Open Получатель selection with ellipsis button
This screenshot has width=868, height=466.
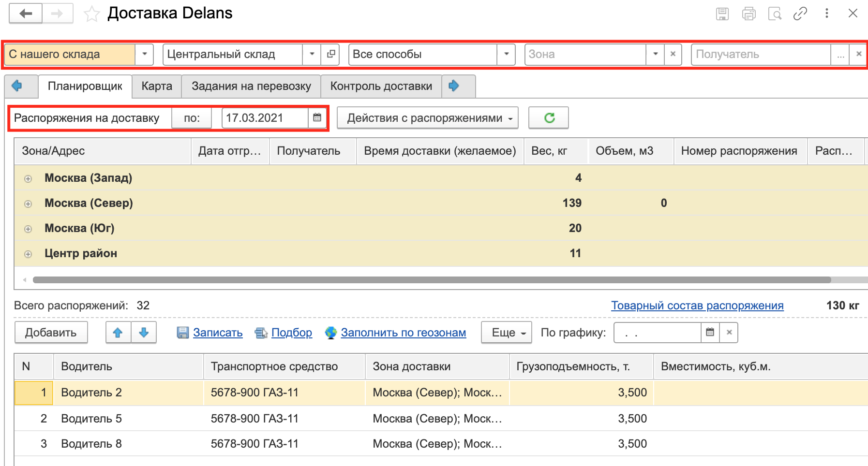[841, 54]
